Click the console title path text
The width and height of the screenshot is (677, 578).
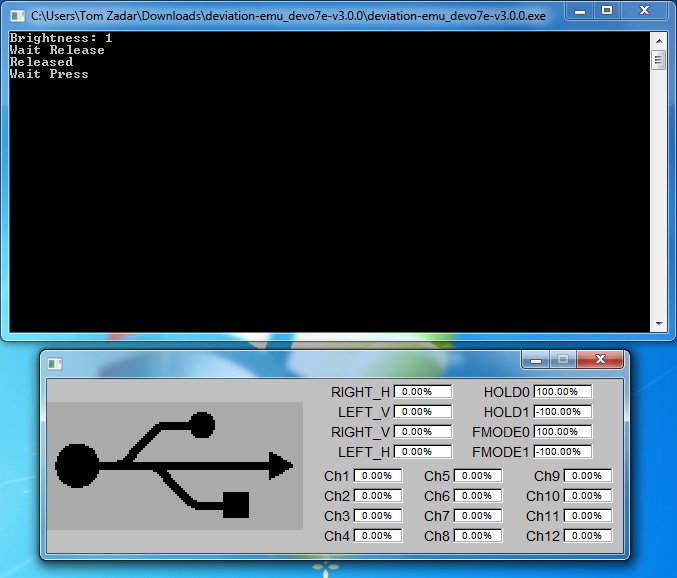pyautogui.click(x=288, y=16)
